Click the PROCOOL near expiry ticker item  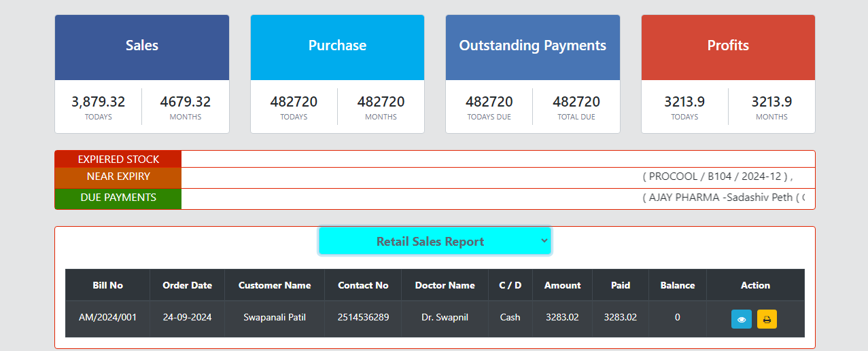[717, 177]
